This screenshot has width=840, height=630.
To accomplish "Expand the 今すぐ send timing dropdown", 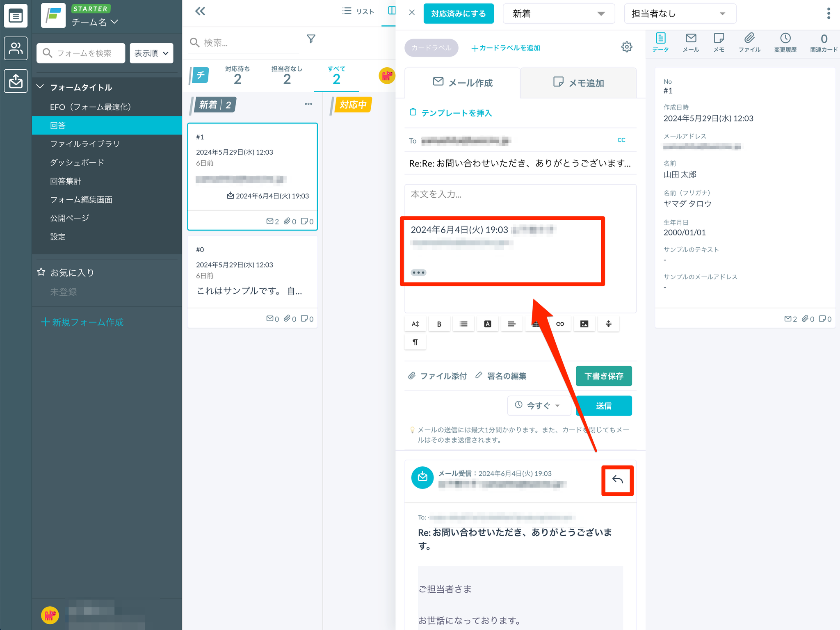I will point(539,406).
